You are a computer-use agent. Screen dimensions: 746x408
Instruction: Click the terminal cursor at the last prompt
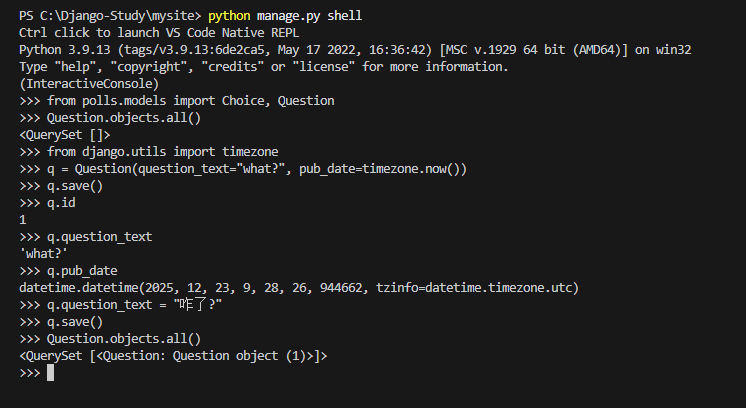(x=50, y=373)
